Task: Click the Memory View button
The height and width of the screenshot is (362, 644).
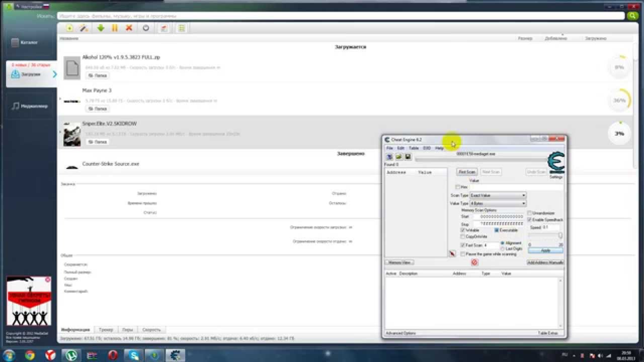Action: [399, 262]
